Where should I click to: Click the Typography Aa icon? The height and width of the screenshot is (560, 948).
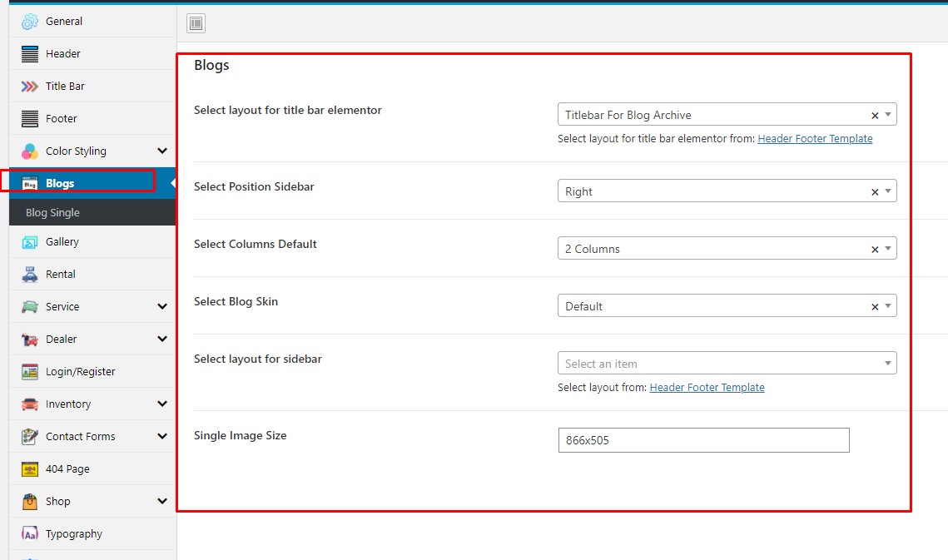(30, 534)
